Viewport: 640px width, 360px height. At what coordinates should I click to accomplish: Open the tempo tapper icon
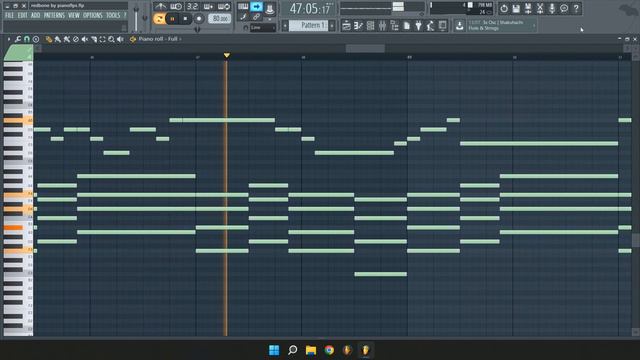[430, 26]
